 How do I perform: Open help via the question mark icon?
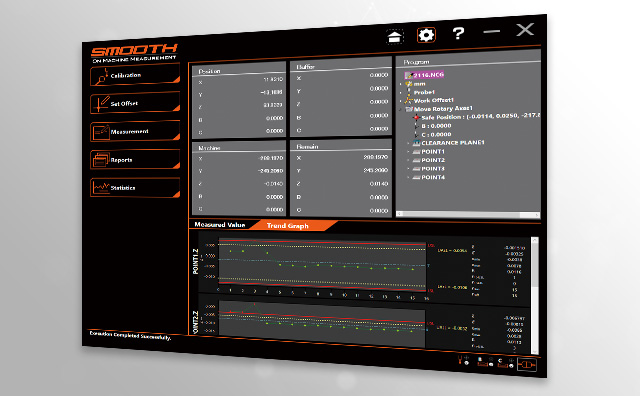458,33
